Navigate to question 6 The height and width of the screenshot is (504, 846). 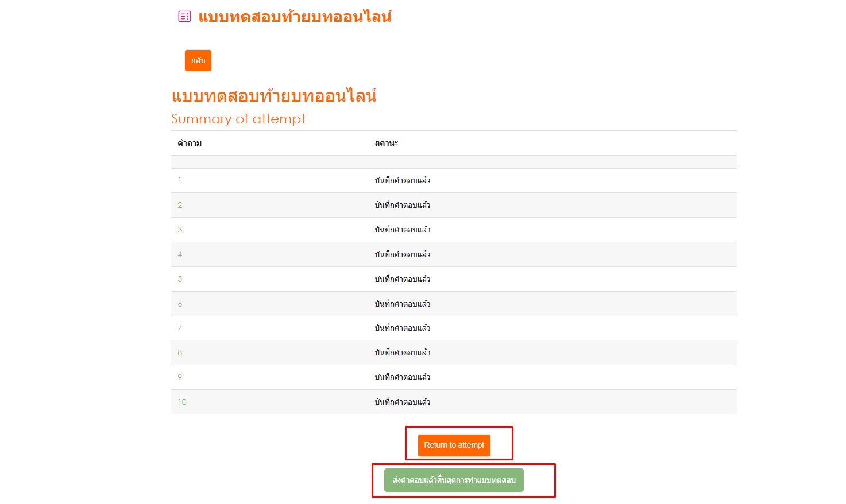pyautogui.click(x=180, y=304)
